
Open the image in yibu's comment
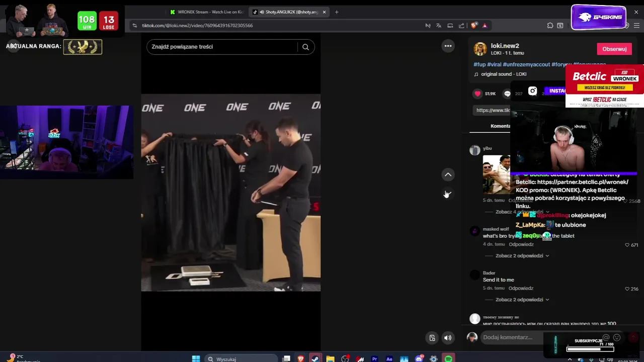(x=496, y=174)
